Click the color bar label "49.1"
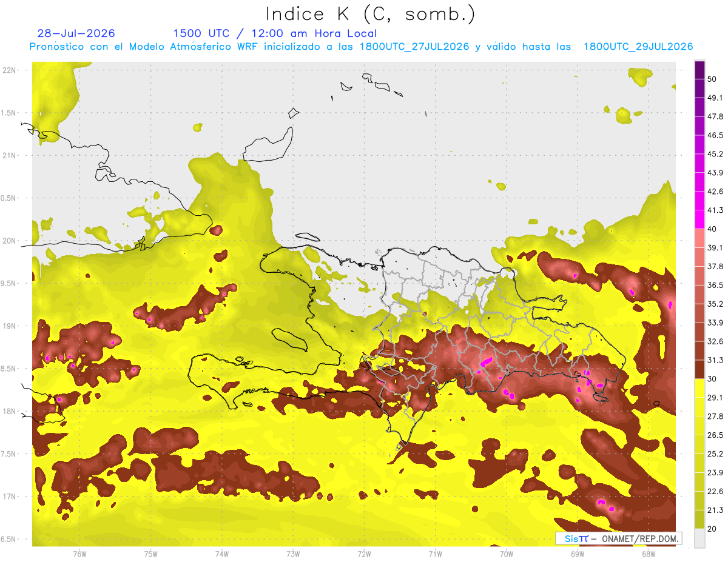The image size is (728, 562). point(715,98)
